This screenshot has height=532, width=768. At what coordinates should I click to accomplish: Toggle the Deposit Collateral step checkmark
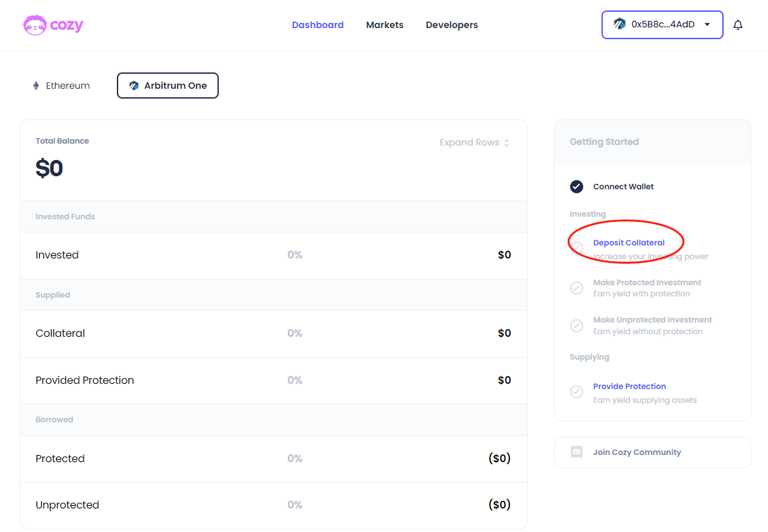coord(577,248)
